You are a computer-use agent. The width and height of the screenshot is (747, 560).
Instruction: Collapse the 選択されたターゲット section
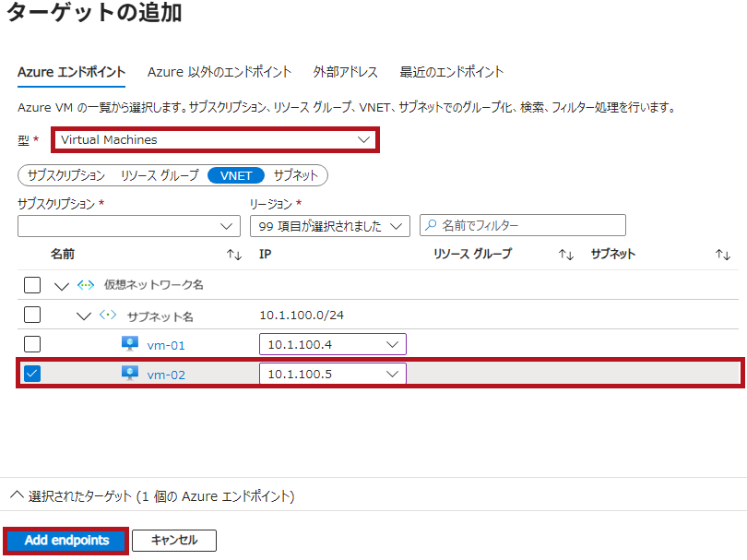pos(18,494)
